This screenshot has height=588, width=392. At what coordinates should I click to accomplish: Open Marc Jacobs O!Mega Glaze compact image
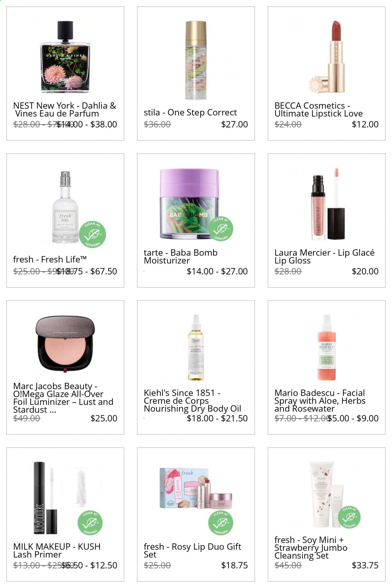(65, 344)
